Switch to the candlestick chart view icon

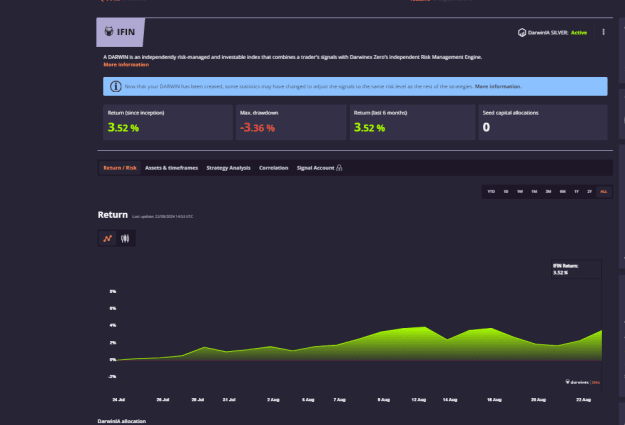click(x=125, y=238)
